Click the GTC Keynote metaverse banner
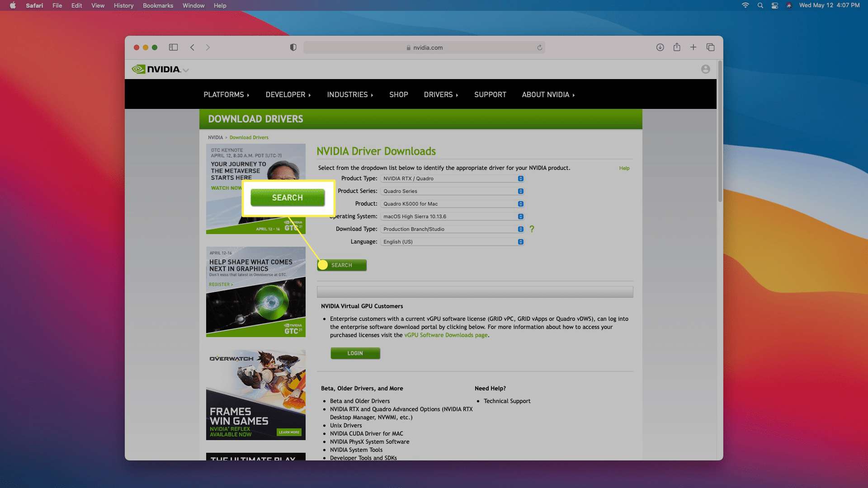868x488 pixels. click(256, 189)
